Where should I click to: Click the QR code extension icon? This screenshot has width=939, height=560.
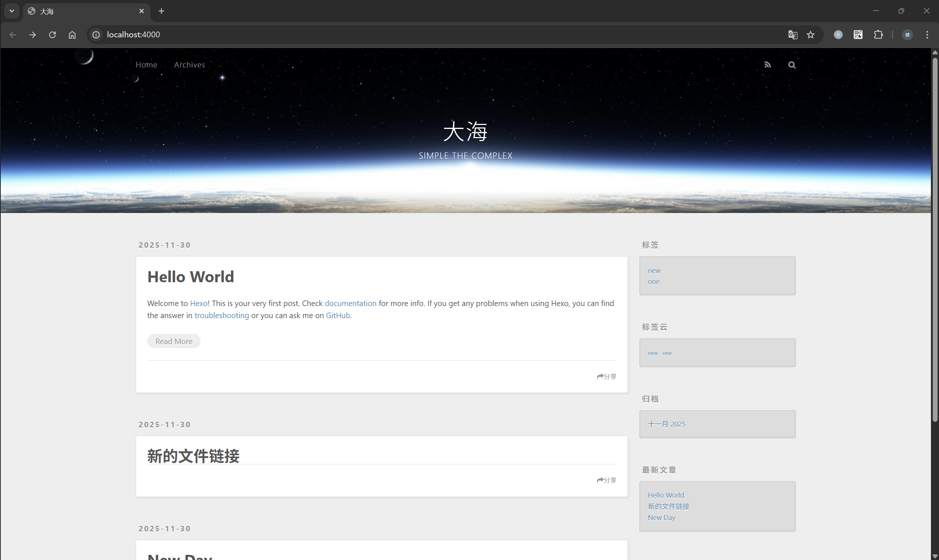(858, 35)
